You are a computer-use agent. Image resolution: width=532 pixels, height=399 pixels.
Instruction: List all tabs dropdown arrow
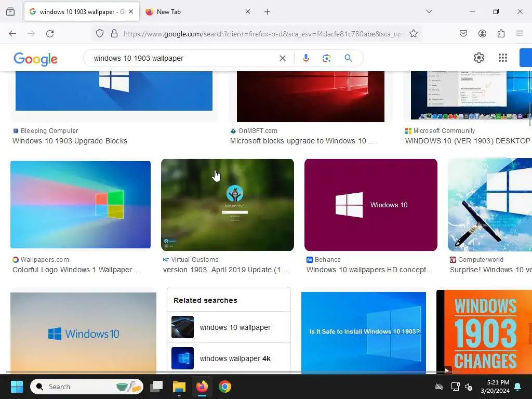[x=429, y=11]
